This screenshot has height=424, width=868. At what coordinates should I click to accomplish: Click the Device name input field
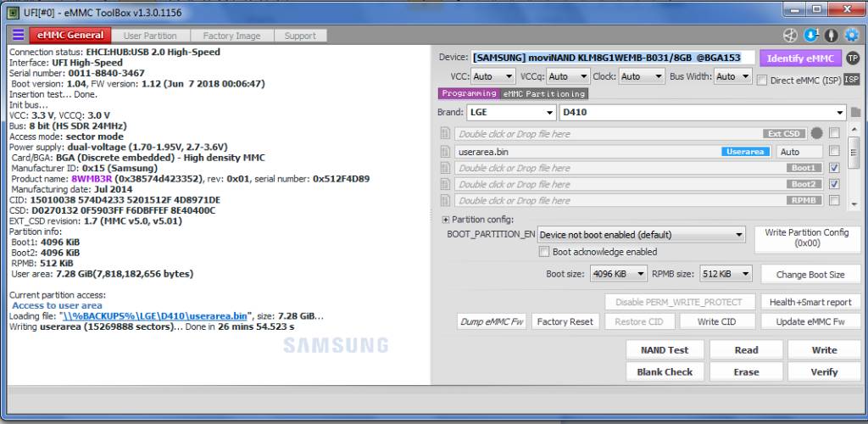point(614,58)
